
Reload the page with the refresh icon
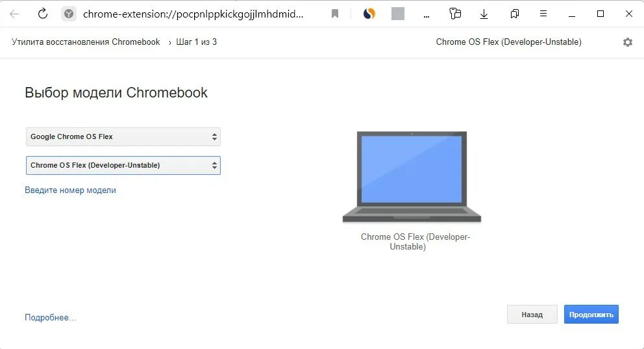(x=43, y=14)
